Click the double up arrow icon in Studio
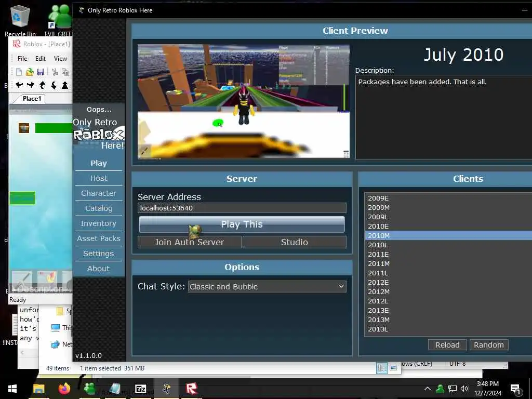 [65, 85]
